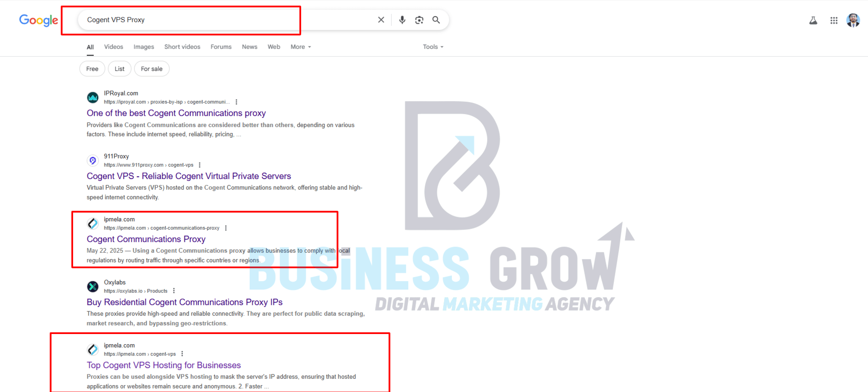Open three-dot menu for ipmela cogent-communications-proxy result

[x=226, y=228]
